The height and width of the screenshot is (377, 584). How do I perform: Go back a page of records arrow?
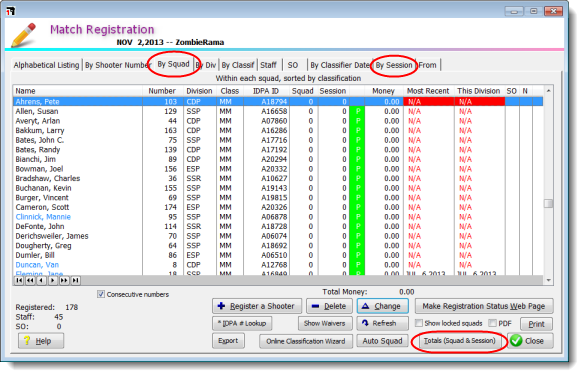(x=30, y=280)
